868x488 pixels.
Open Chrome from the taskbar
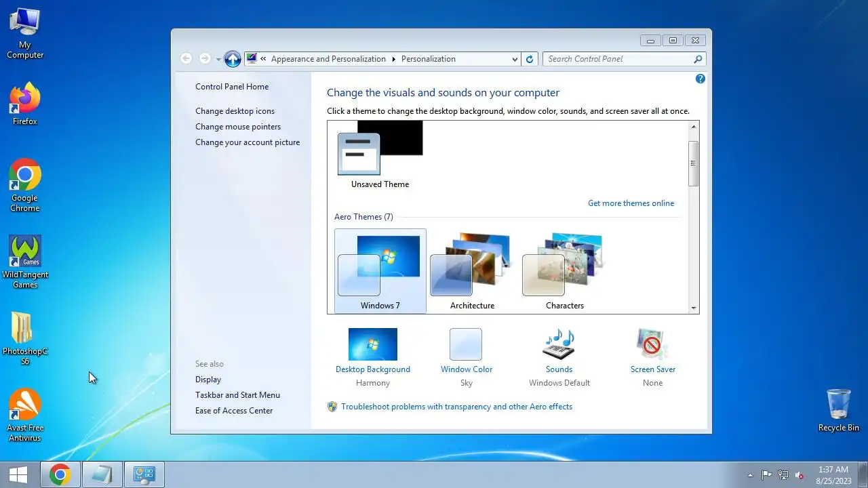(60, 474)
